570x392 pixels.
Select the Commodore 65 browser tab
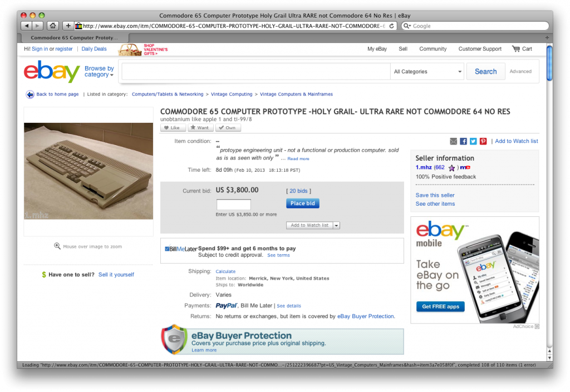point(74,37)
